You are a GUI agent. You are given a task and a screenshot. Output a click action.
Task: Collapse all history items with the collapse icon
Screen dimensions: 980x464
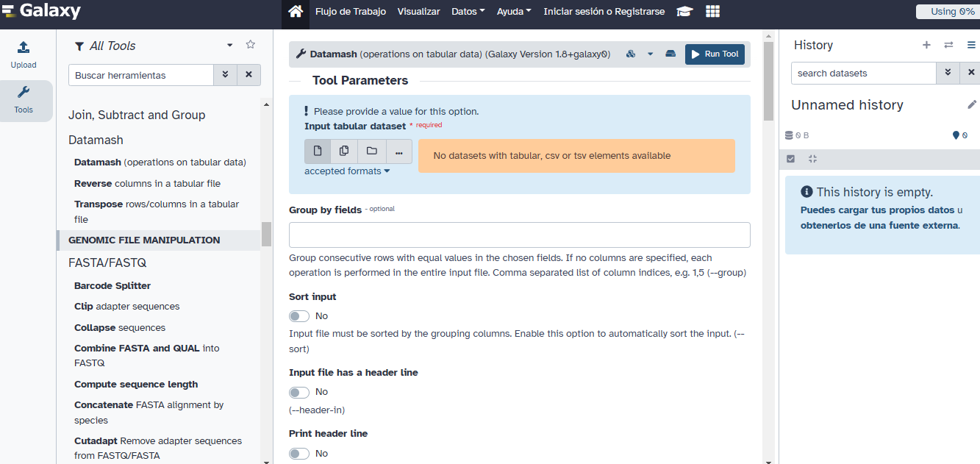[x=812, y=159]
